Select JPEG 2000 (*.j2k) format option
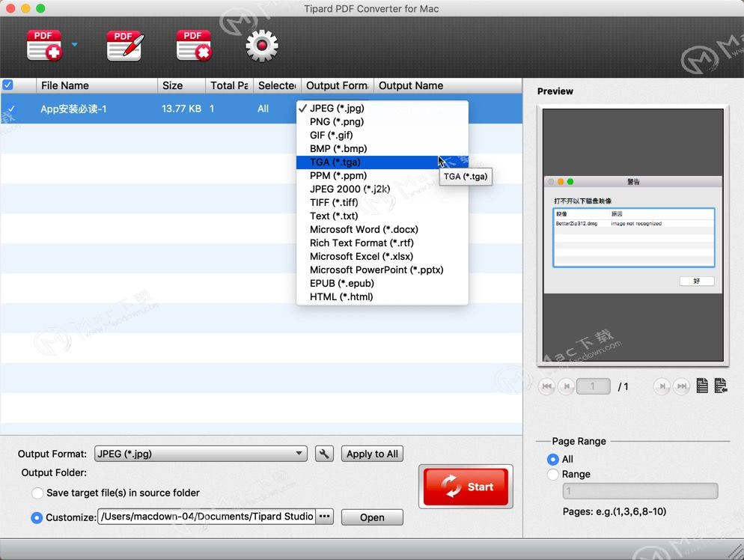This screenshot has width=744, height=560. (x=382, y=189)
